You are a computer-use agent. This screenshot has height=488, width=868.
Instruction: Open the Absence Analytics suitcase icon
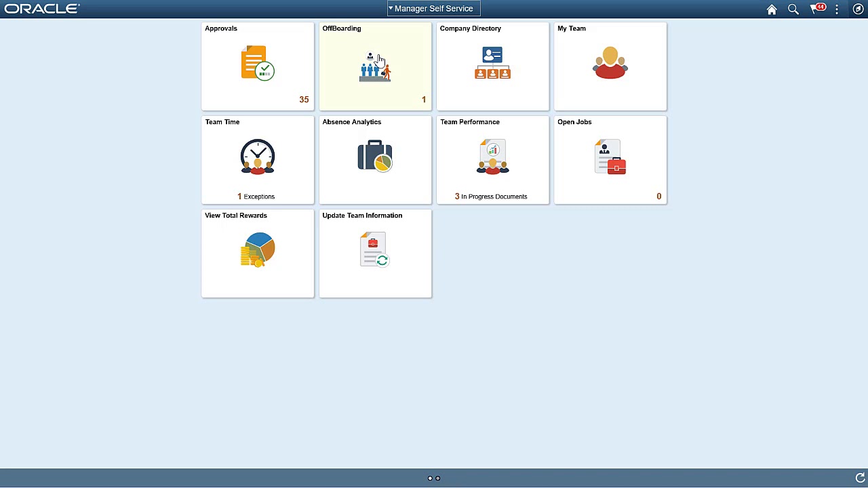click(375, 156)
